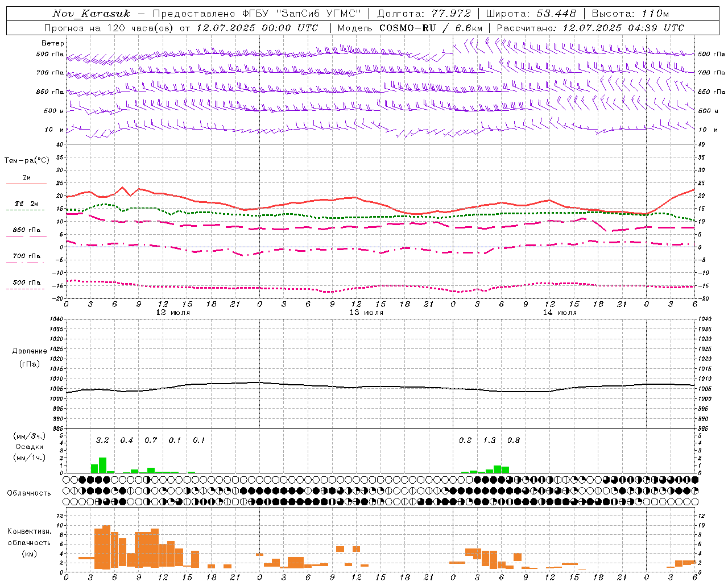Click the Облачность cloud cover heading
Viewport: 728px width, 582px height.
[29, 493]
